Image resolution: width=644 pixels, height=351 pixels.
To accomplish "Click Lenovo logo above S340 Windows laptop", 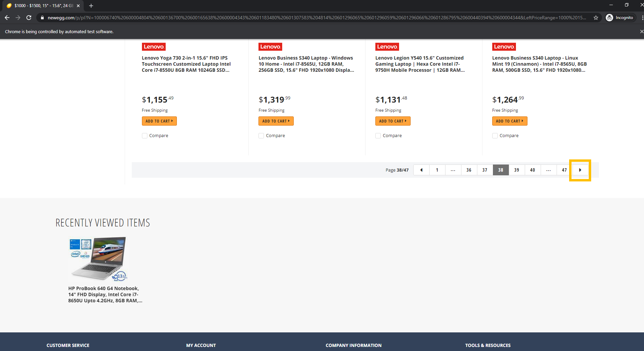I will click(x=270, y=47).
